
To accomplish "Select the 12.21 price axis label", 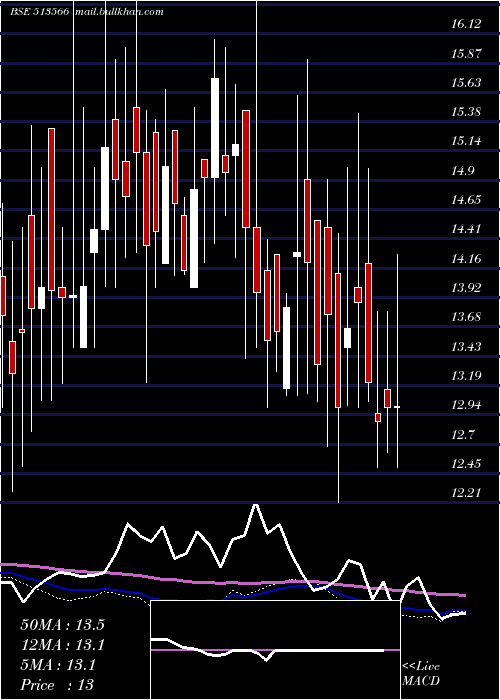I will [x=466, y=493].
